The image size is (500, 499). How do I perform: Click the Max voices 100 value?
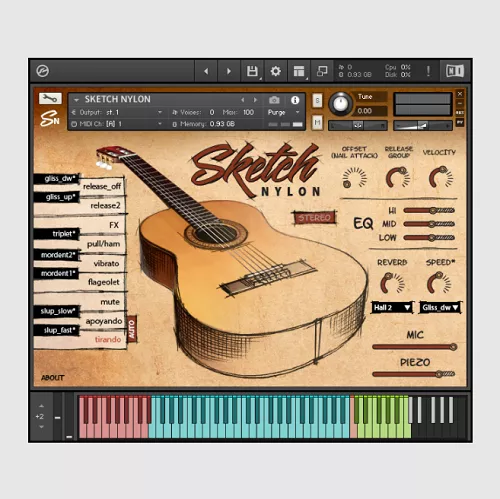tap(248, 112)
